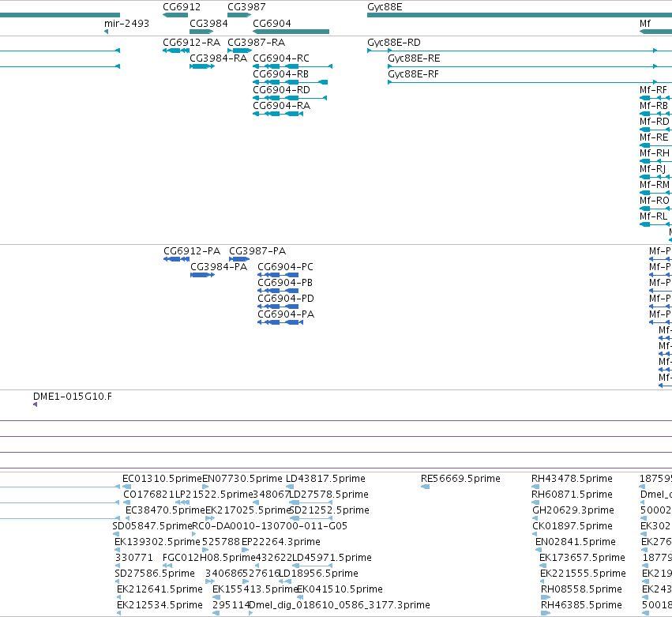Click the CG6912-PA protein label
The height and width of the screenshot is (617, 672).
[192, 251]
